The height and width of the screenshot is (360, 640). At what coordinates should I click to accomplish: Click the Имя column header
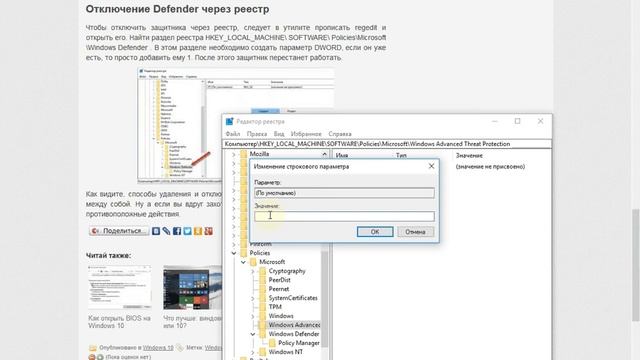point(342,156)
